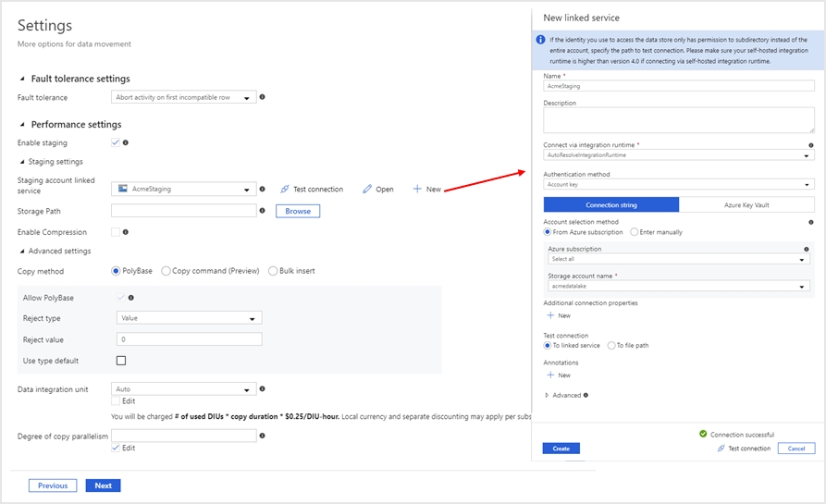
Task: Collapse Advanced settings section
Action: [22, 252]
